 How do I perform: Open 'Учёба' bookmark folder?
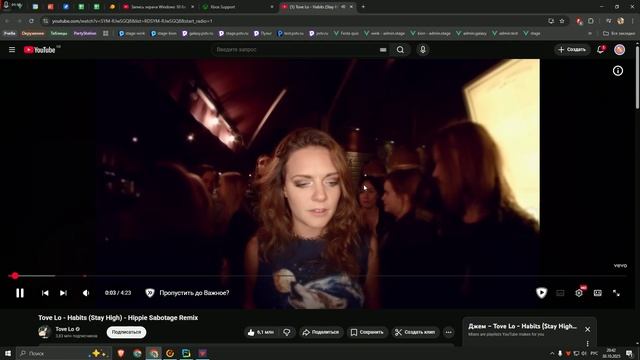(9, 33)
